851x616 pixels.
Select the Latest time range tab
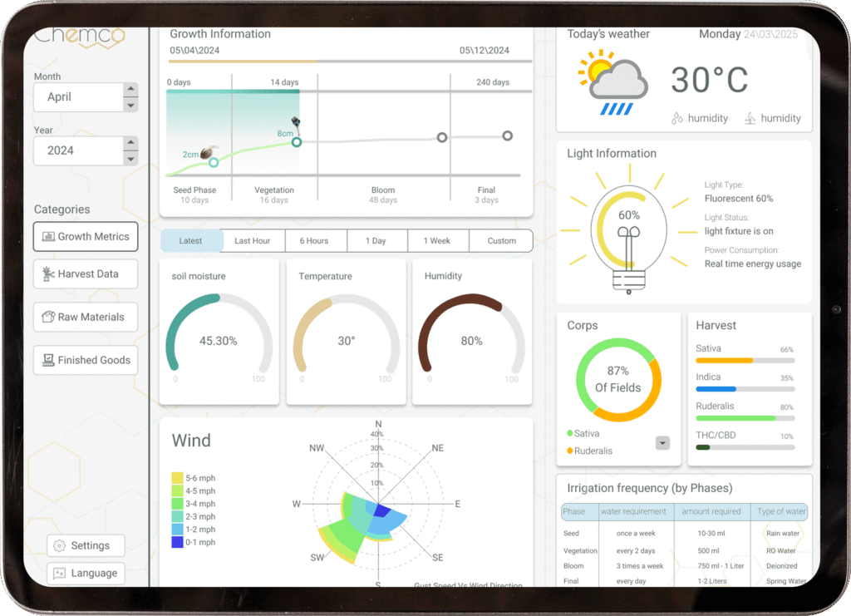pyautogui.click(x=191, y=241)
